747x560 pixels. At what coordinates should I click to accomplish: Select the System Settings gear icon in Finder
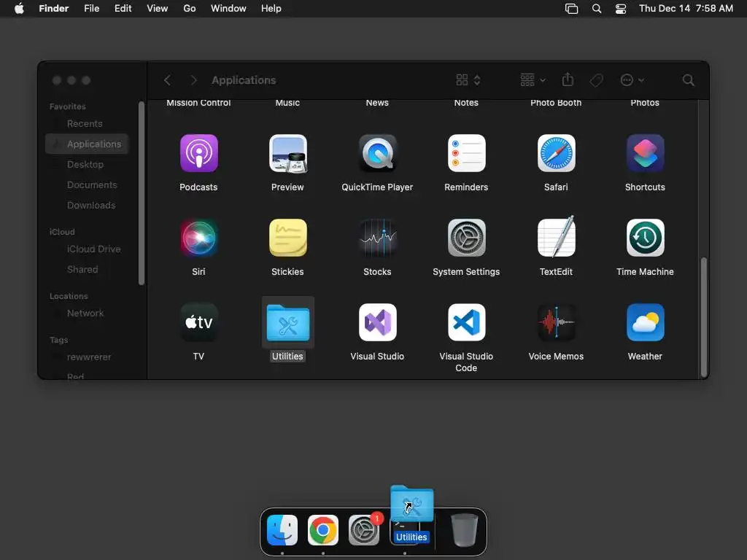point(466,238)
